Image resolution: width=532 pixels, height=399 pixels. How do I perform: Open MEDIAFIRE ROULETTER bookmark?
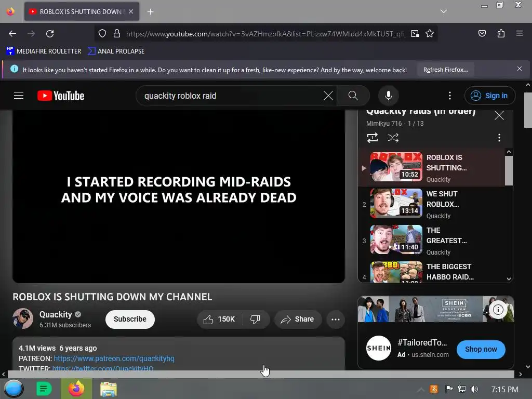click(44, 51)
